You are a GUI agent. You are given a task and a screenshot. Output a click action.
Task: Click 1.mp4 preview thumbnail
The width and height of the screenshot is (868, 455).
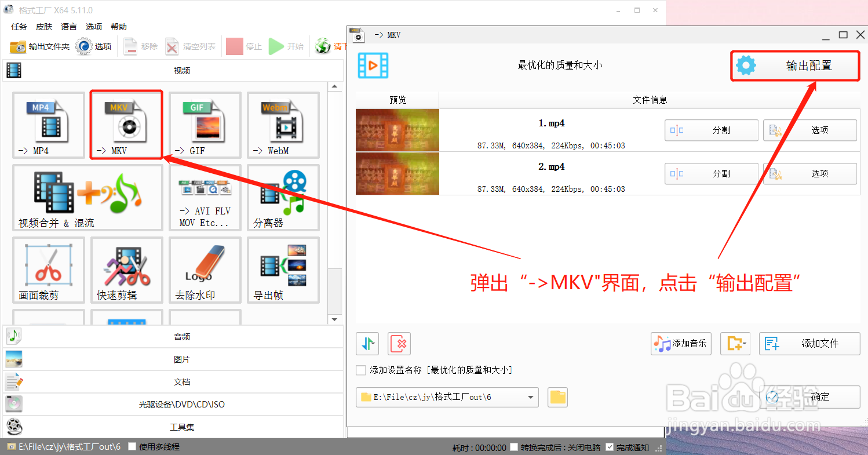(397, 130)
